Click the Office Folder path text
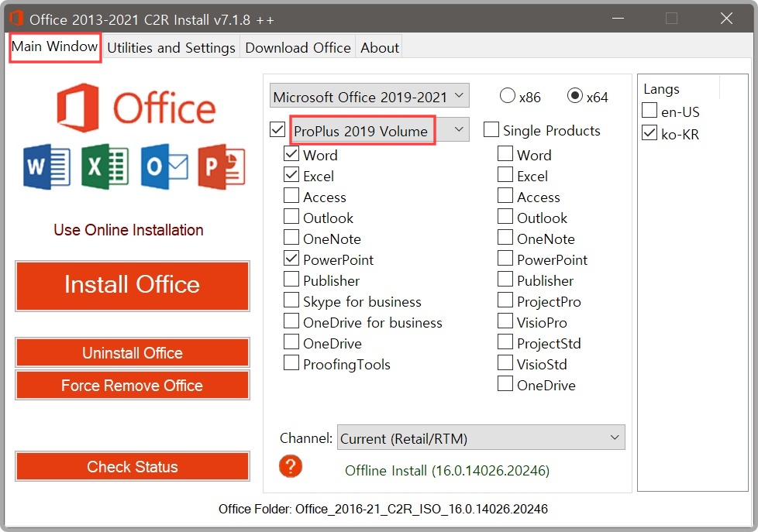Image resolution: width=758 pixels, height=532 pixels. coord(383,509)
